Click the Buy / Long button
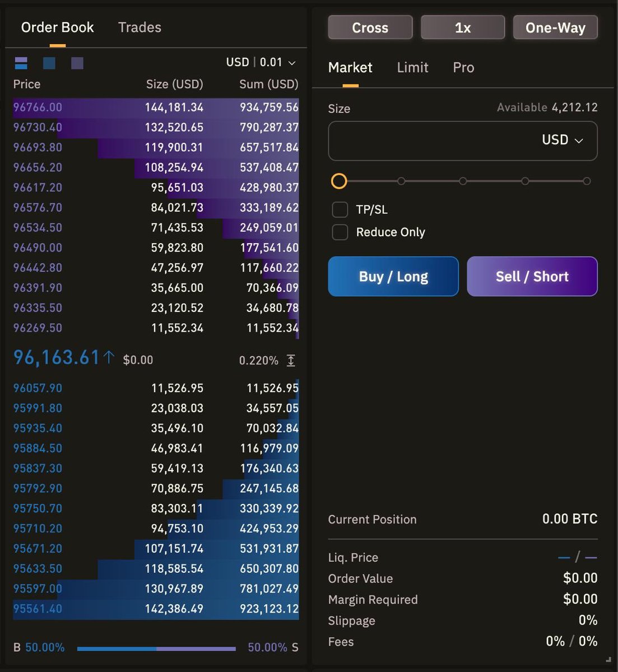The height and width of the screenshot is (672, 618). (x=393, y=276)
